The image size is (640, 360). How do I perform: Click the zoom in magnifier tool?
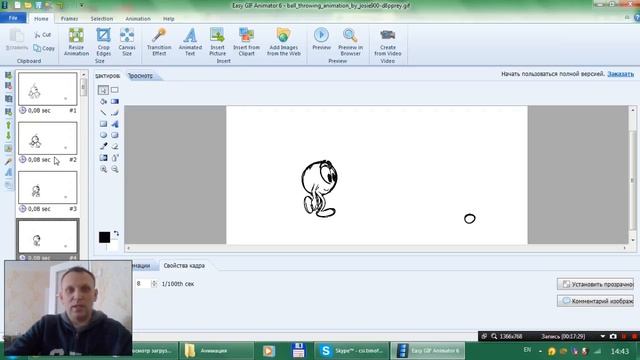[103, 169]
